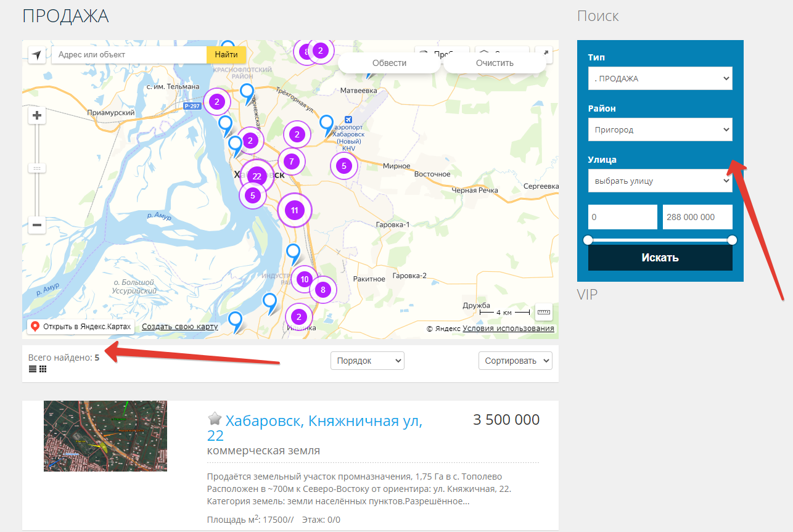Switch results to grid view
This screenshot has height=532, width=793.
(x=43, y=369)
